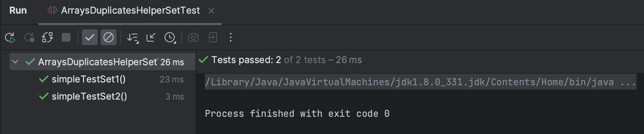
Task: Click the Tests passed status line
Action: pos(280,60)
